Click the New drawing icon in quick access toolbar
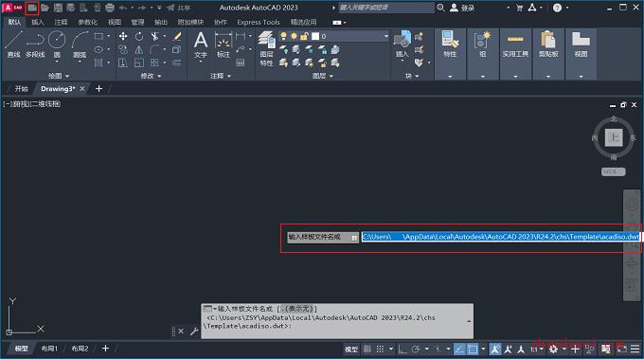Screen dimensions: 644x359 coord(32,8)
